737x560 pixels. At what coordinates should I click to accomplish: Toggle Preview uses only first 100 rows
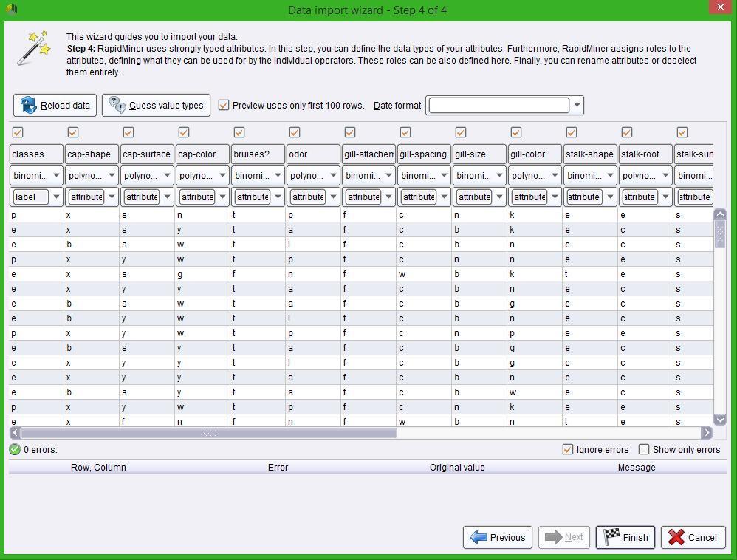(x=224, y=106)
